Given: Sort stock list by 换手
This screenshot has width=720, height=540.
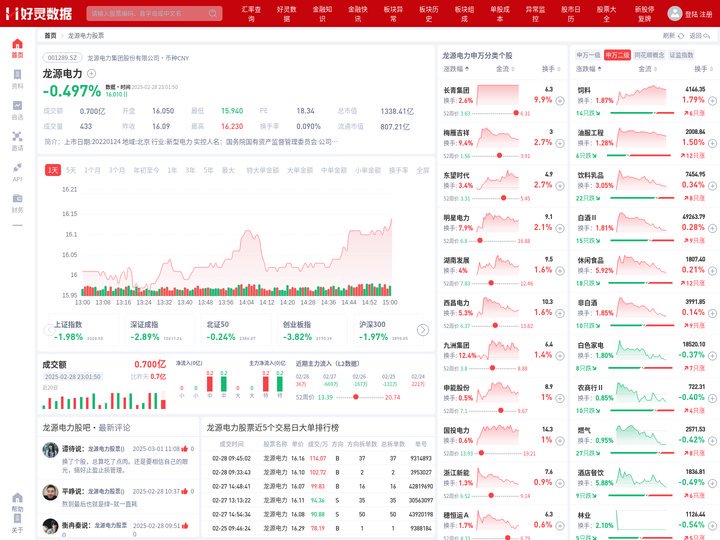Looking at the screenshot, I should (551, 69).
